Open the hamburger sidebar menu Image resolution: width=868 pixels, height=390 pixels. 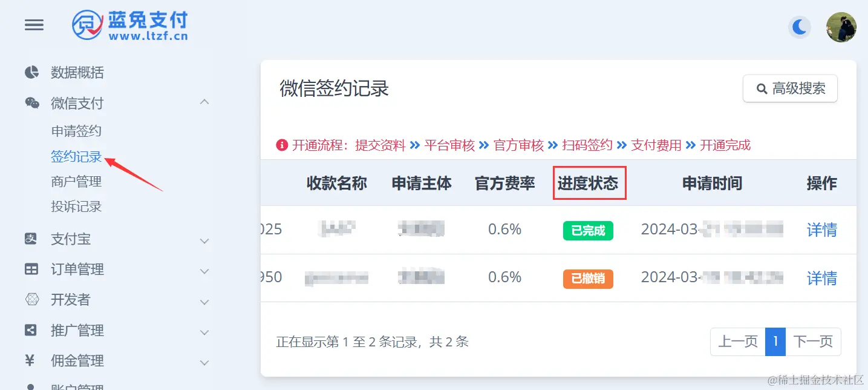pos(34,25)
